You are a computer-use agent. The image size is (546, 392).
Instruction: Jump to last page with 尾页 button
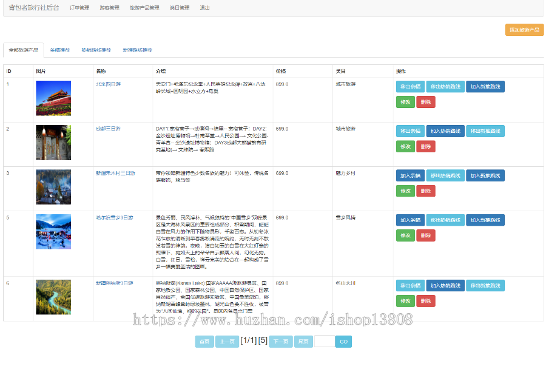tap(303, 342)
